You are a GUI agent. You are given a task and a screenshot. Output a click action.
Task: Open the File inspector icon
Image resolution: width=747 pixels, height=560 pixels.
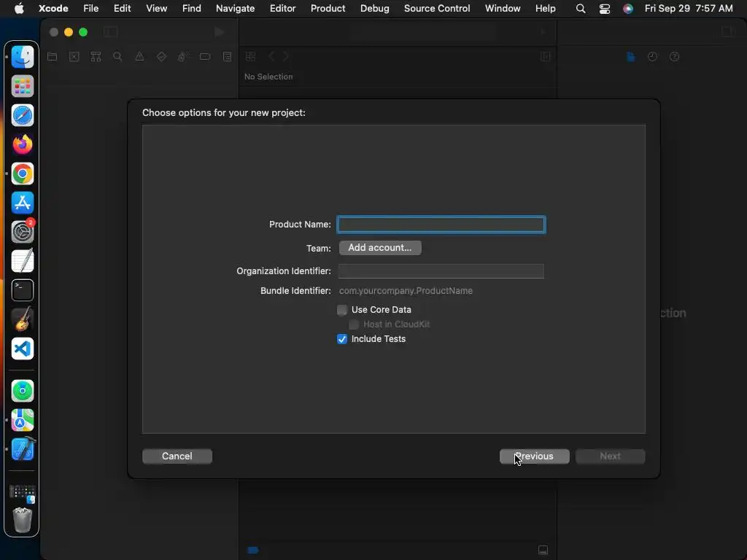point(631,57)
